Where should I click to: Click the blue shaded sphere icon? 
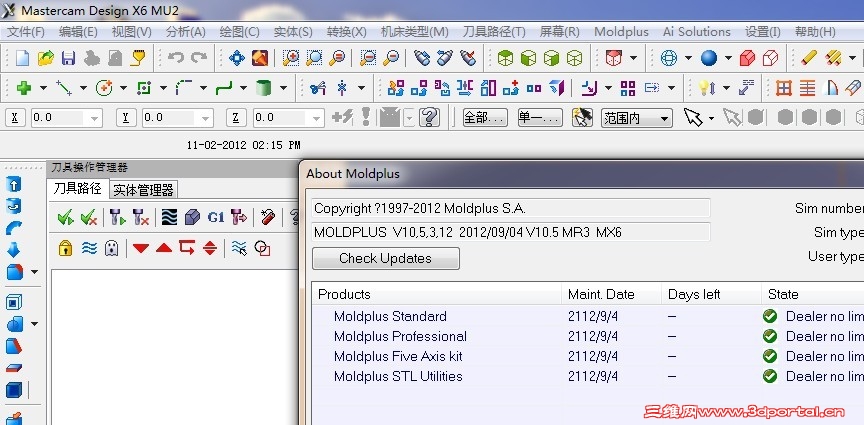tap(709, 58)
